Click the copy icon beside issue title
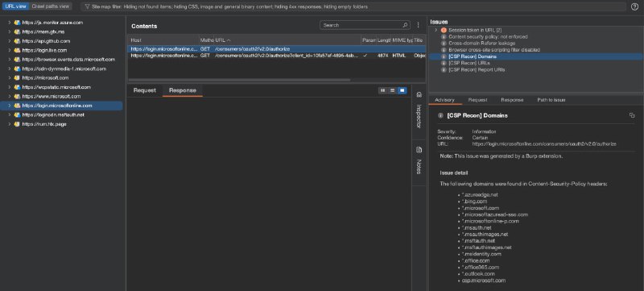Screen dimensions: 644x291 coord(632,115)
